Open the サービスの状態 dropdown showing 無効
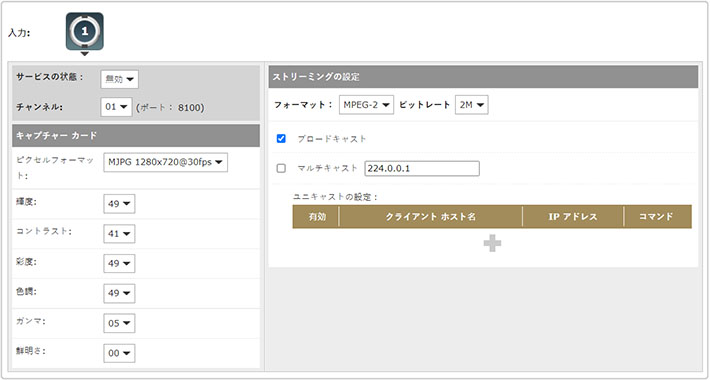 (119, 79)
